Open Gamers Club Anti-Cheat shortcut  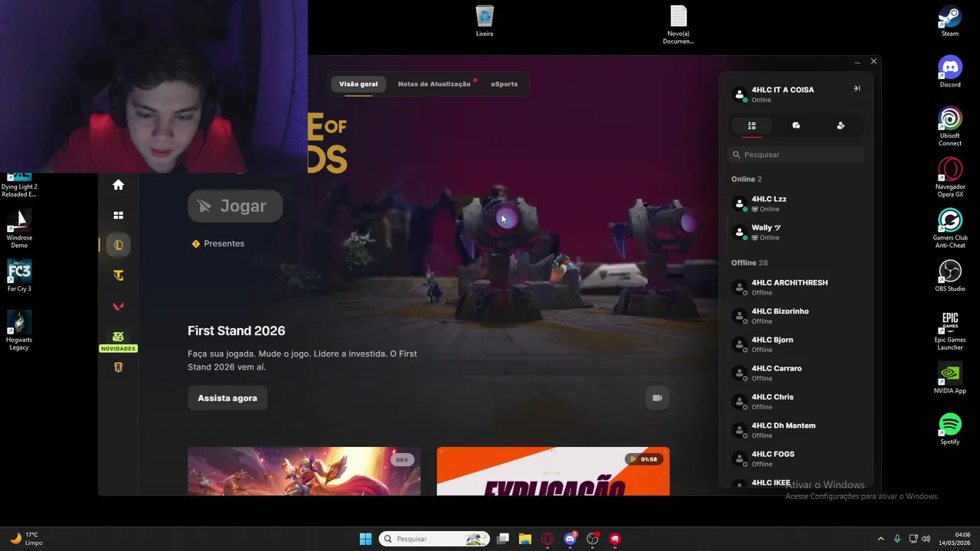pos(950,229)
